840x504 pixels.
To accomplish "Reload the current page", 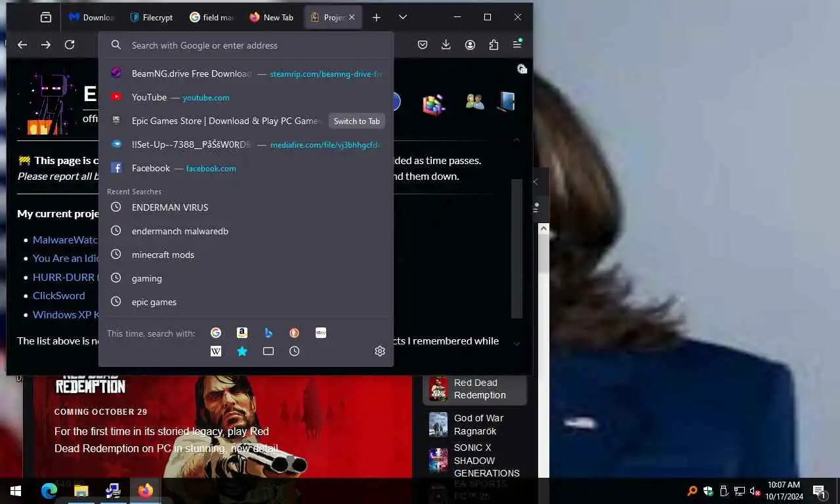I will [x=70, y=45].
